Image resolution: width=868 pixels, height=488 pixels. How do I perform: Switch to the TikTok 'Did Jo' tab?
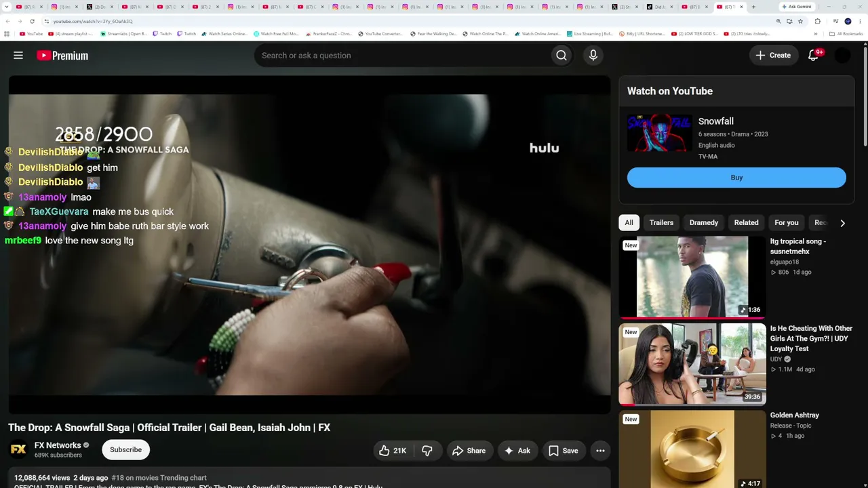[x=659, y=7]
